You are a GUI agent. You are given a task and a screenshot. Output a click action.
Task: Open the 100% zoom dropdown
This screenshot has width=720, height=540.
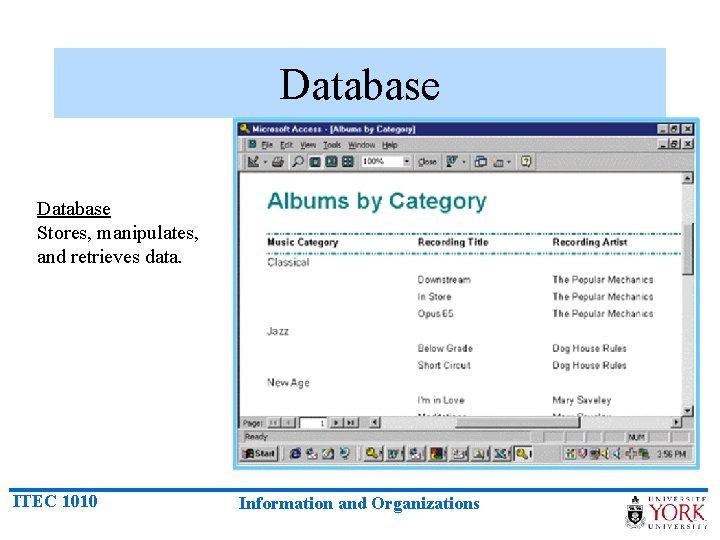tap(406, 161)
